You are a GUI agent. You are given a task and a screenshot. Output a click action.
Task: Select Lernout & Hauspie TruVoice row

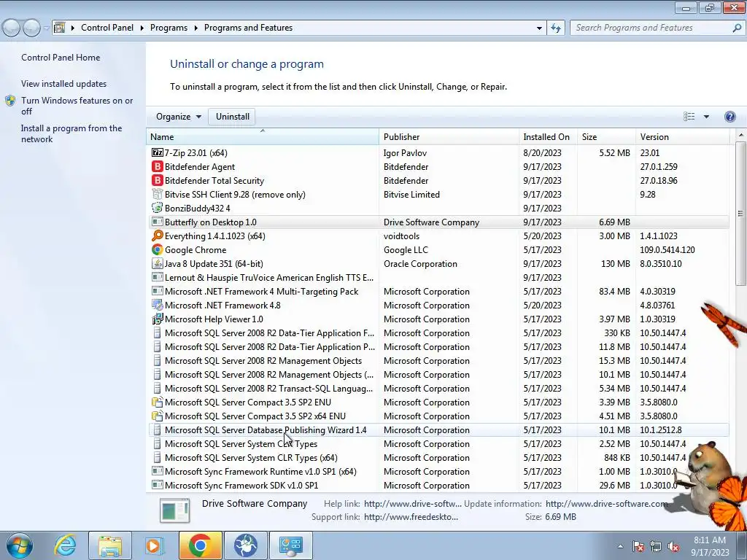click(438, 277)
